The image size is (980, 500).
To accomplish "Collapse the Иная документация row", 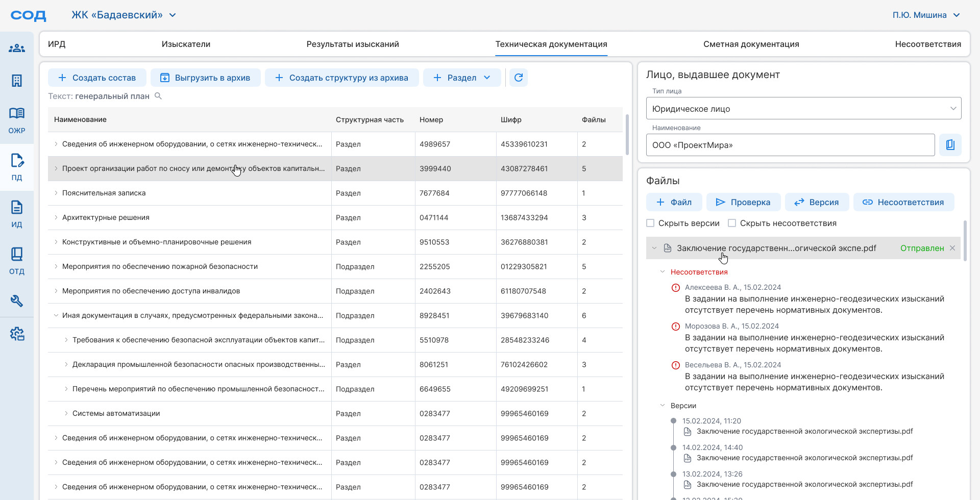I will click(56, 315).
